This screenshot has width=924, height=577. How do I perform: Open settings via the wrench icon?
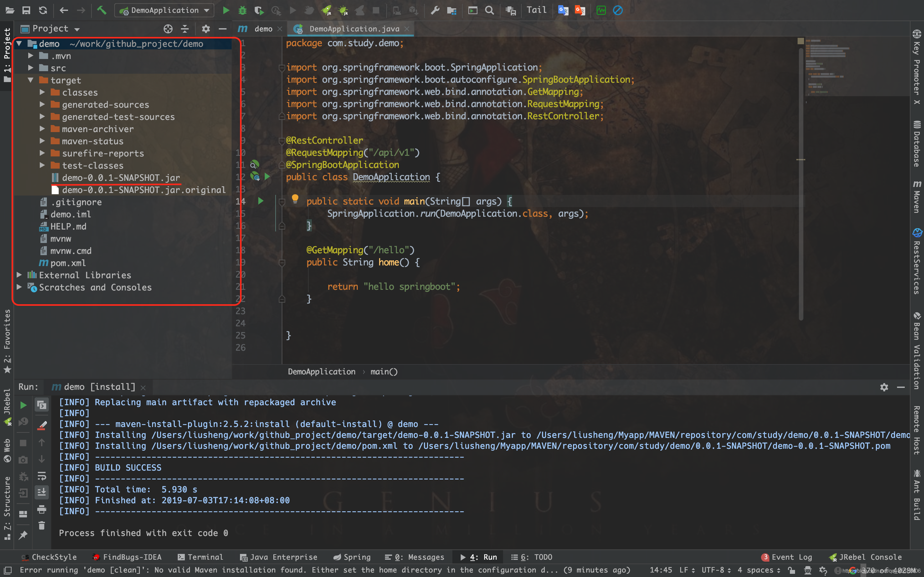tap(435, 10)
